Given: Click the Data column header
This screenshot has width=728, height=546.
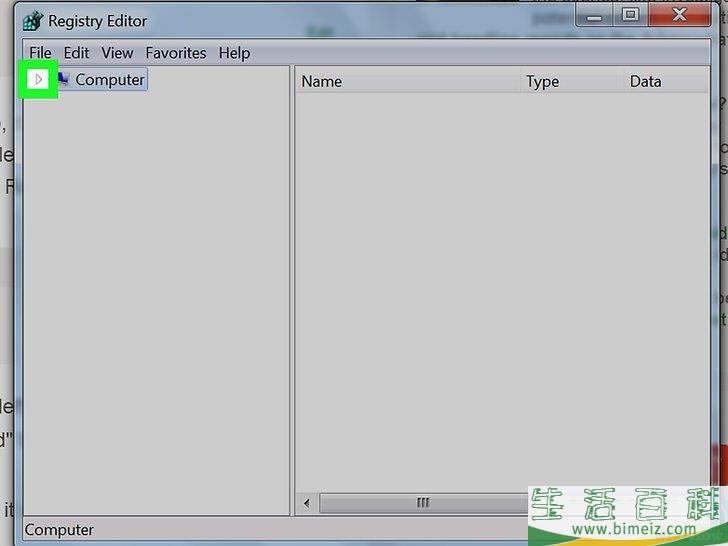Looking at the screenshot, I should click(x=667, y=81).
